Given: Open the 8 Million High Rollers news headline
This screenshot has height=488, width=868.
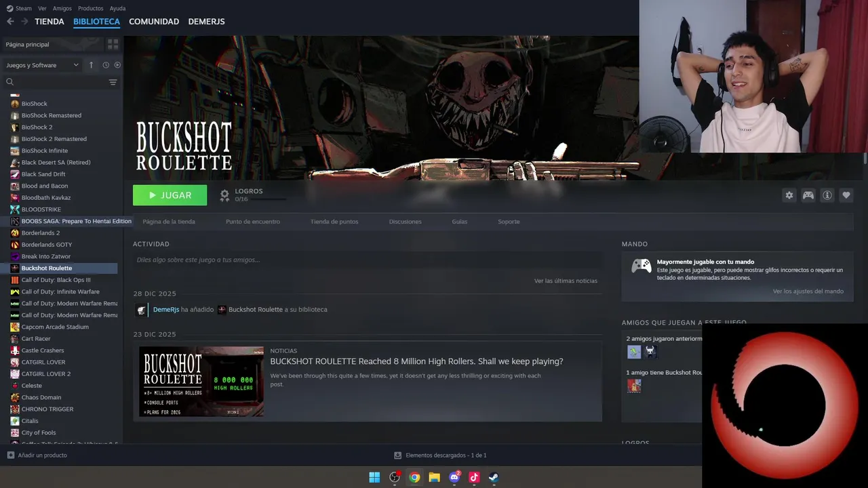Looking at the screenshot, I should click(416, 361).
